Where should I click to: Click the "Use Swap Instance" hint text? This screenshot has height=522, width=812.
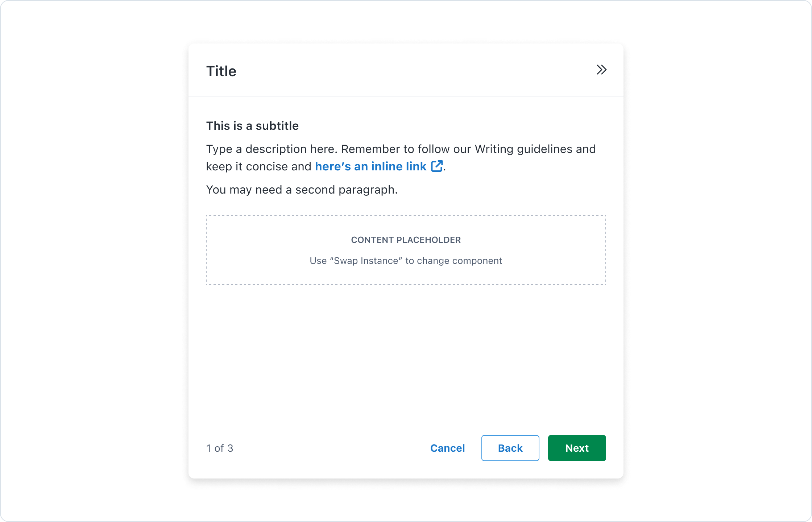click(x=406, y=261)
